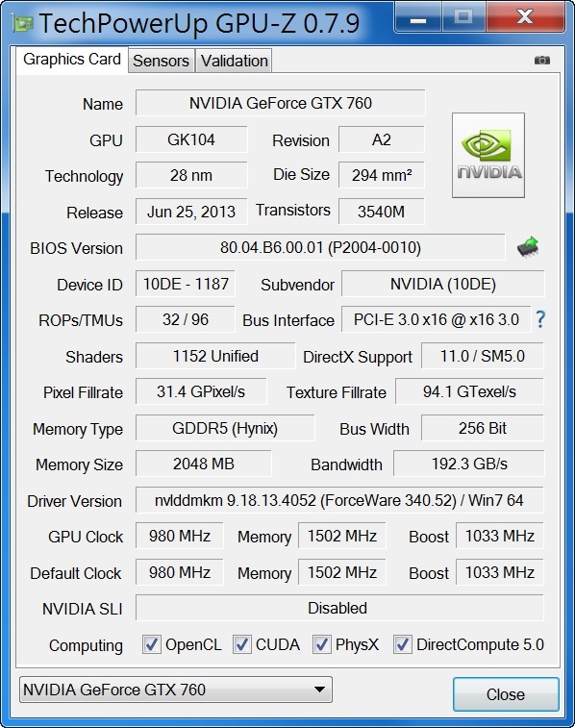Click the GPU Clock value 980 MHz

[x=180, y=537]
